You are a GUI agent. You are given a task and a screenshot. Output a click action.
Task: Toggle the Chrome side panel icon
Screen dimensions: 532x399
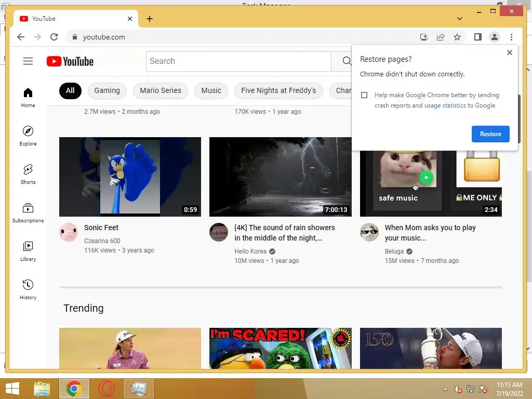coord(478,37)
